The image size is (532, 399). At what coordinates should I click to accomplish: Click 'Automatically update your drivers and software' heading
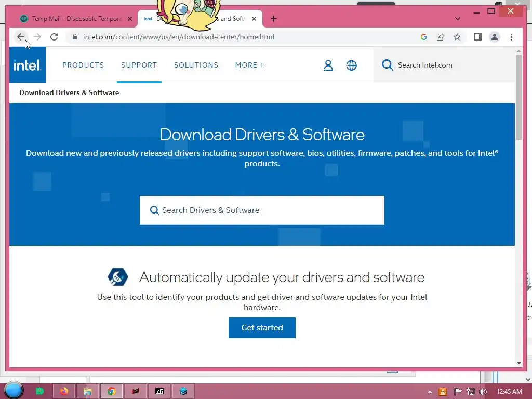coord(282,277)
